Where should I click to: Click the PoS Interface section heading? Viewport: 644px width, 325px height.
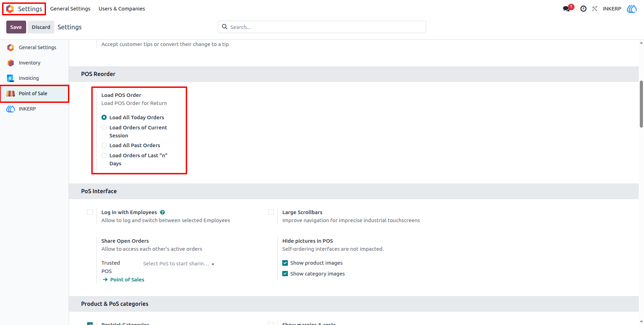click(99, 191)
